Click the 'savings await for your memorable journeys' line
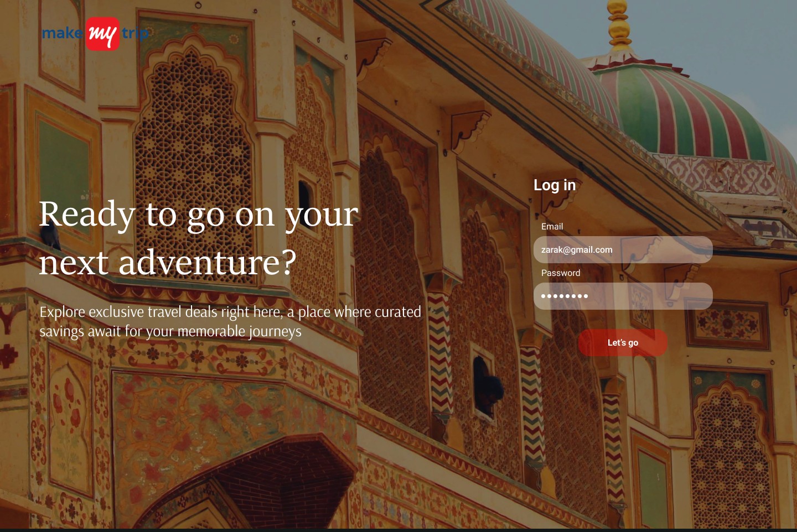797x532 pixels. tap(170, 331)
